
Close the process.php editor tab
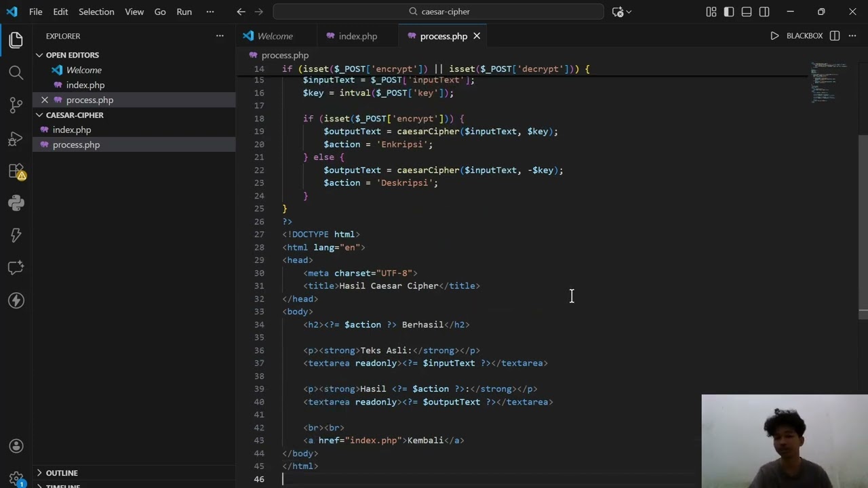pos(477,36)
